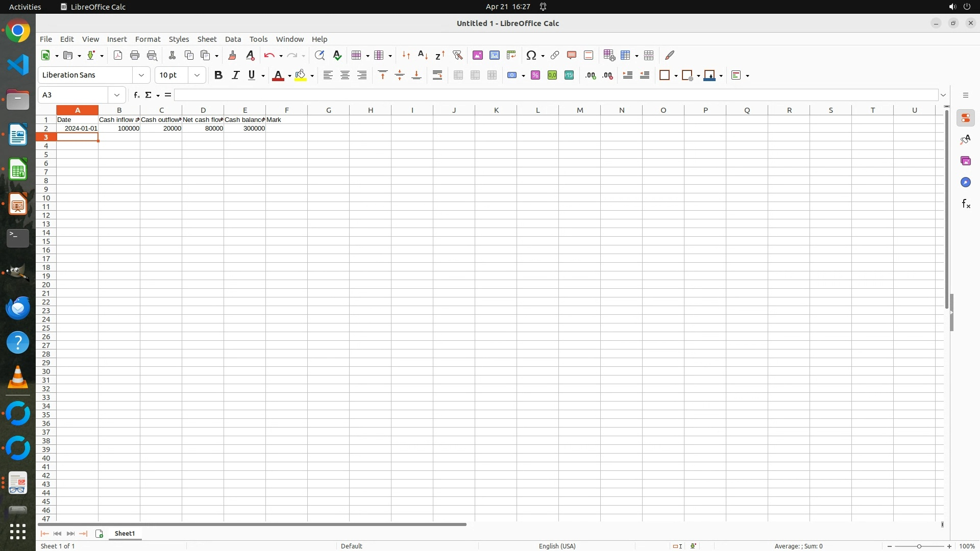
Task: Toggle Bold formatting
Action: pos(218,76)
